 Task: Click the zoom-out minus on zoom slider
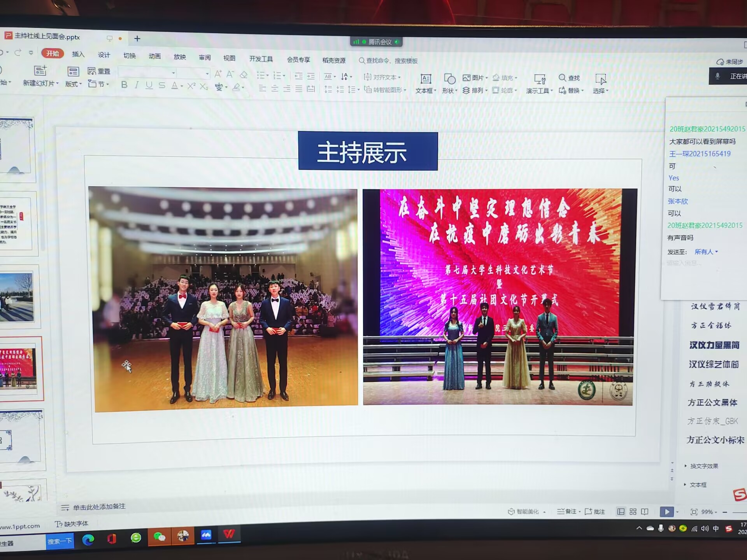click(725, 512)
